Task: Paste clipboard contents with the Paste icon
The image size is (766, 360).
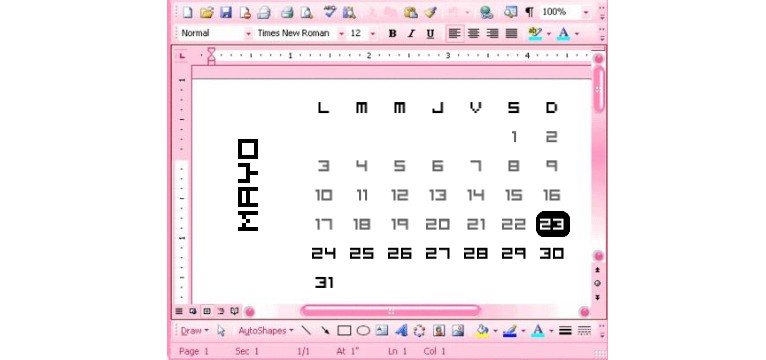Action: 410,12
